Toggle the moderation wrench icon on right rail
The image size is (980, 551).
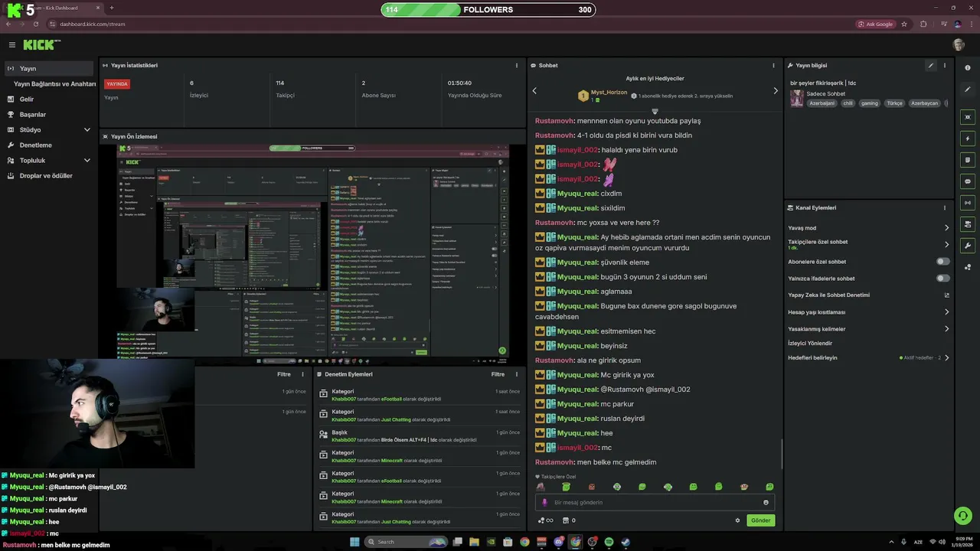click(968, 246)
